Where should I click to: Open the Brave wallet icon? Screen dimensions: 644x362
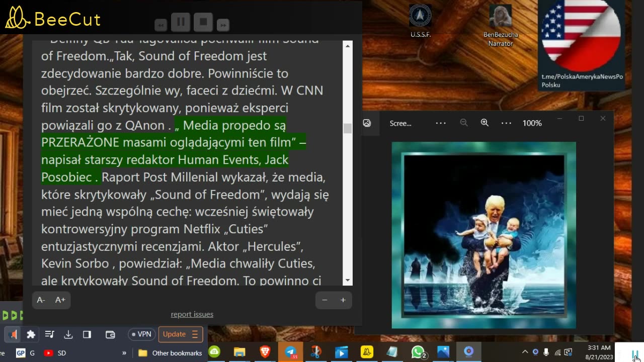[110, 334]
